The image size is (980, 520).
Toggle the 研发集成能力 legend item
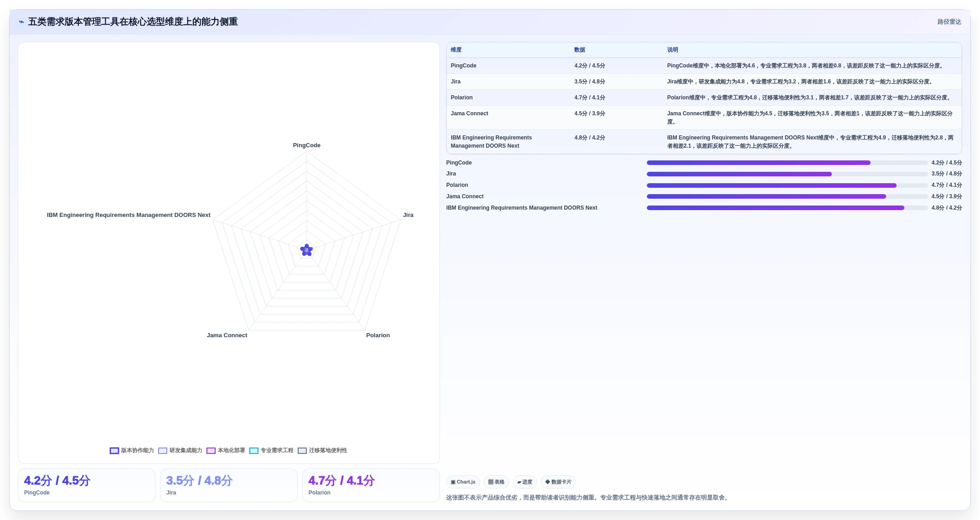(x=180, y=450)
